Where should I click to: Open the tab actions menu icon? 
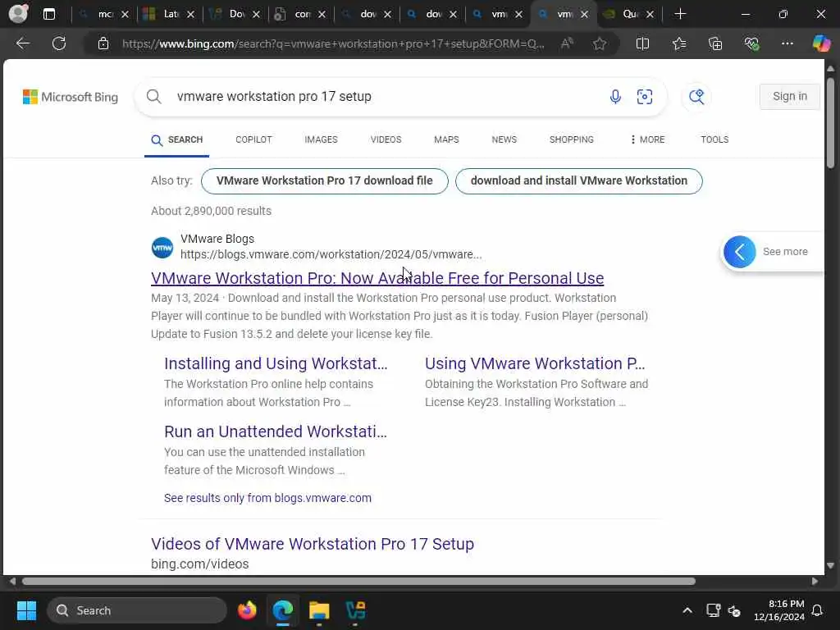pos(48,14)
